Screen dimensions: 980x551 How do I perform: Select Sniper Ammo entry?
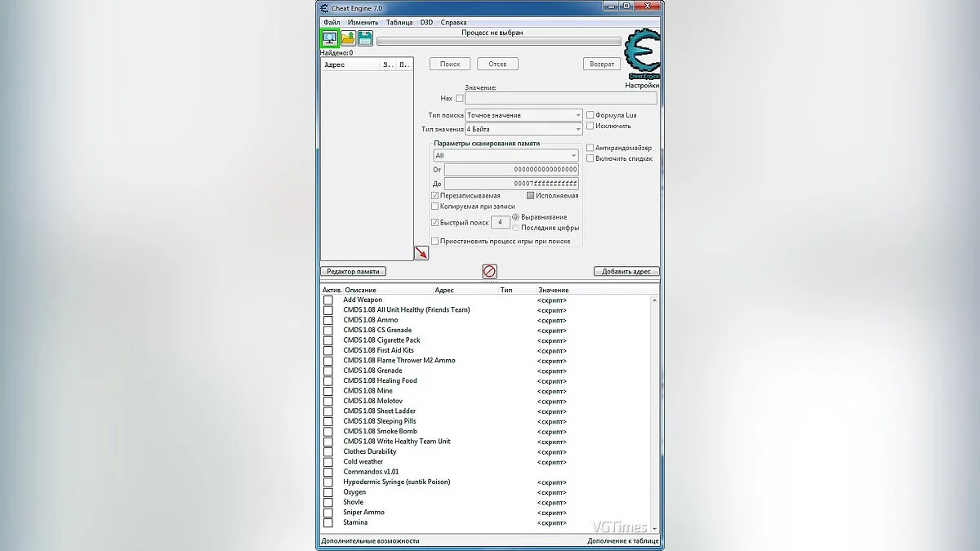[363, 513]
